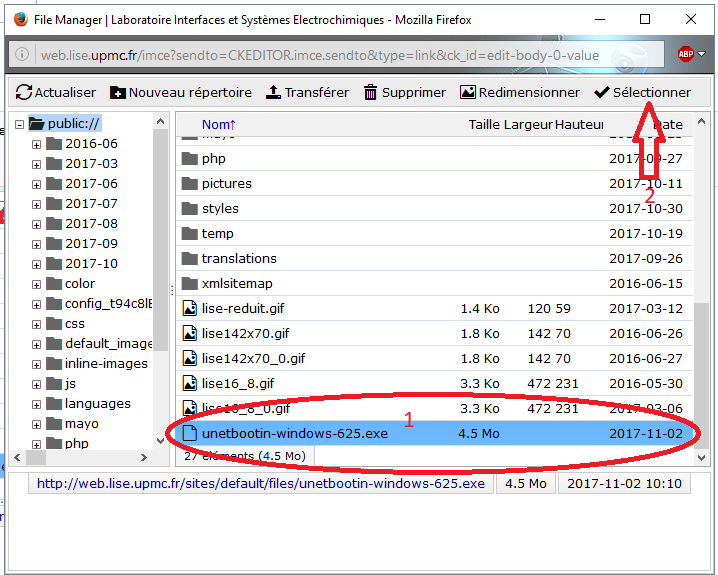Image resolution: width=718 pixels, height=575 pixels.
Task: Click the site info icon in the address bar
Action: pos(22,54)
